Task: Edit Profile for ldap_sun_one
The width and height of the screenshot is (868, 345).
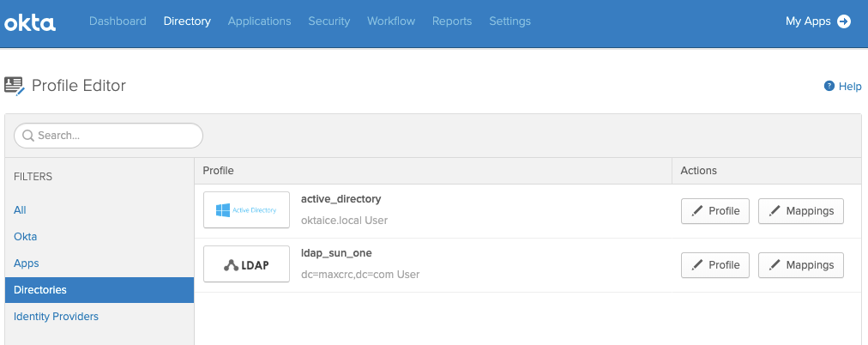Action: point(715,265)
